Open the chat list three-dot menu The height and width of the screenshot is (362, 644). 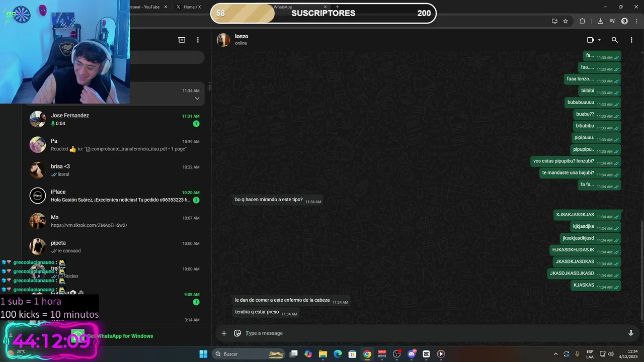click(x=198, y=40)
